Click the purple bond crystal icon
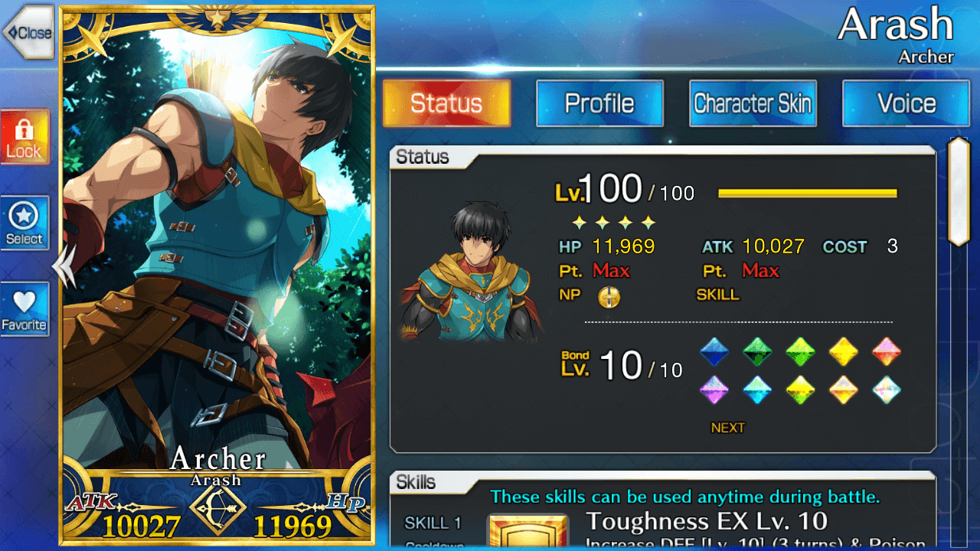The image size is (980, 551). click(714, 390)
